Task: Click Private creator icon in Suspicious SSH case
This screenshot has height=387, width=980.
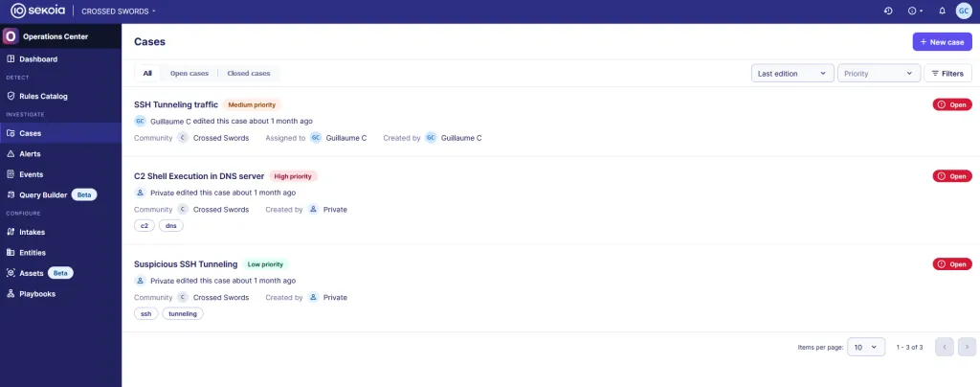Action: point(313,297)
